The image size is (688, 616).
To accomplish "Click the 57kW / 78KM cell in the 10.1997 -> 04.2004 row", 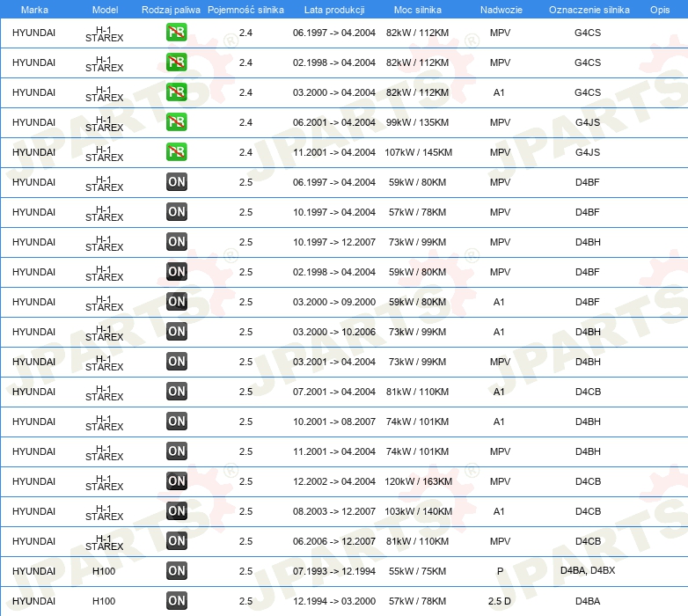I will point(417,212).
